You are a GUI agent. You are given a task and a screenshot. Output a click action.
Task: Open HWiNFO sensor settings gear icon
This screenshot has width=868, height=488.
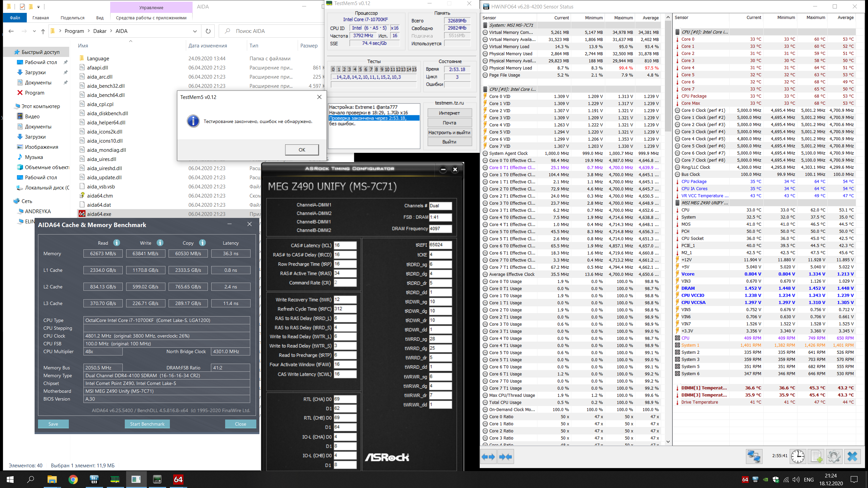tap(834, 456)
